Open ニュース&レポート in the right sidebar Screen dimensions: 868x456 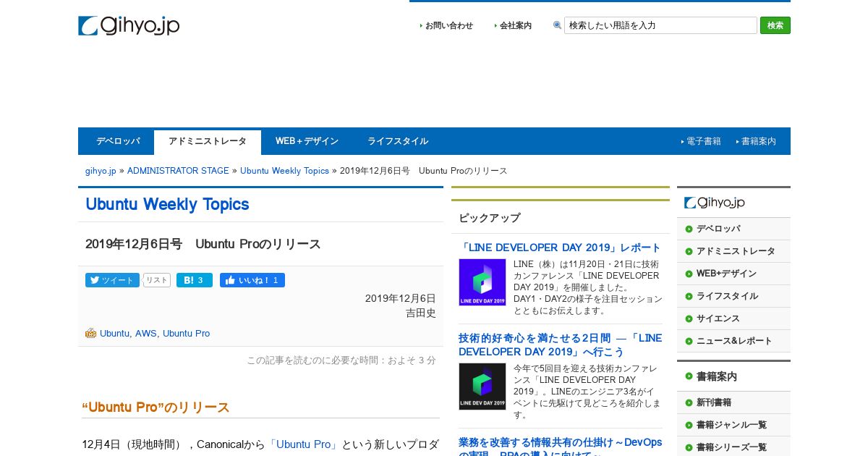[733, 341]
